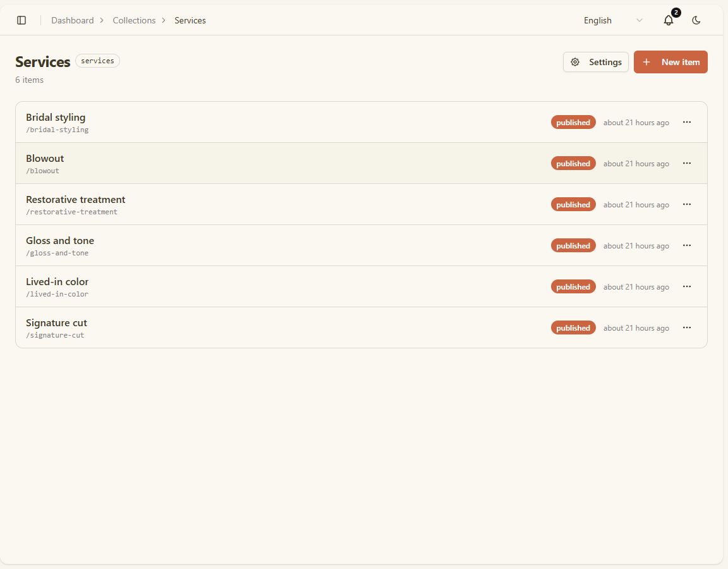
Task: Open the Bridal styling item
Action: pyautogui.click(x=56, y=117)
